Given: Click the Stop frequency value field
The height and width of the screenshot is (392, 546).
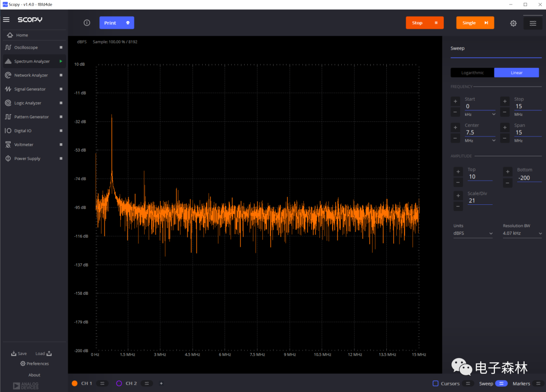Looking at the screenshot, I should (x=527, y=106).
